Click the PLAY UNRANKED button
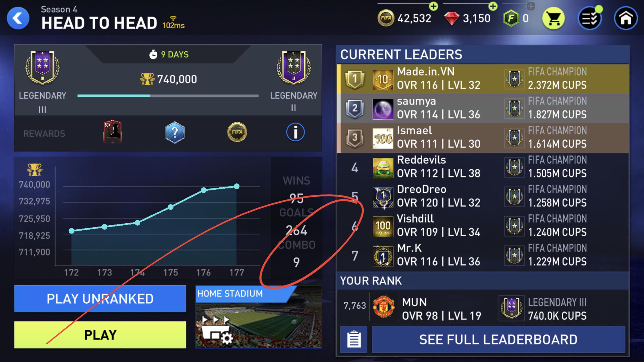644x362 pixels. tap(100, 299)
